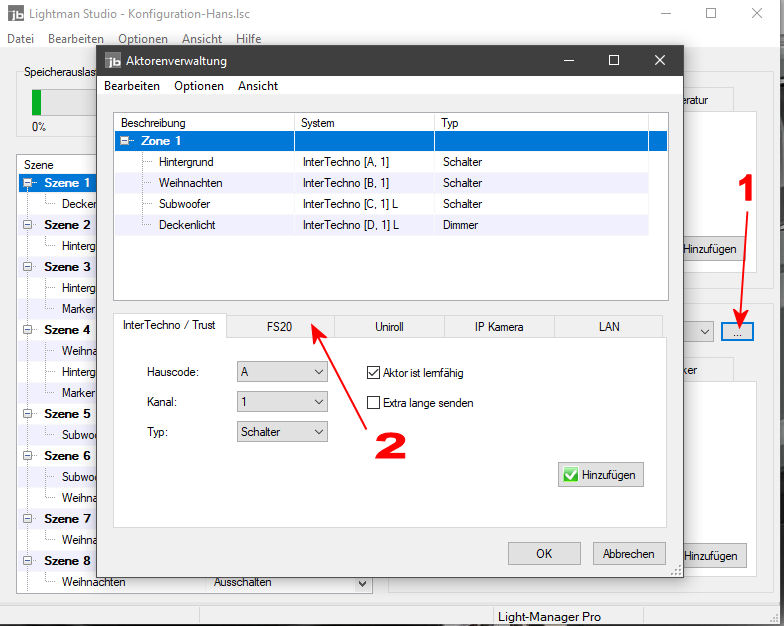784x626 pixels.
Task: Switch to the IP Kamera tab
Action: (498, 326)
